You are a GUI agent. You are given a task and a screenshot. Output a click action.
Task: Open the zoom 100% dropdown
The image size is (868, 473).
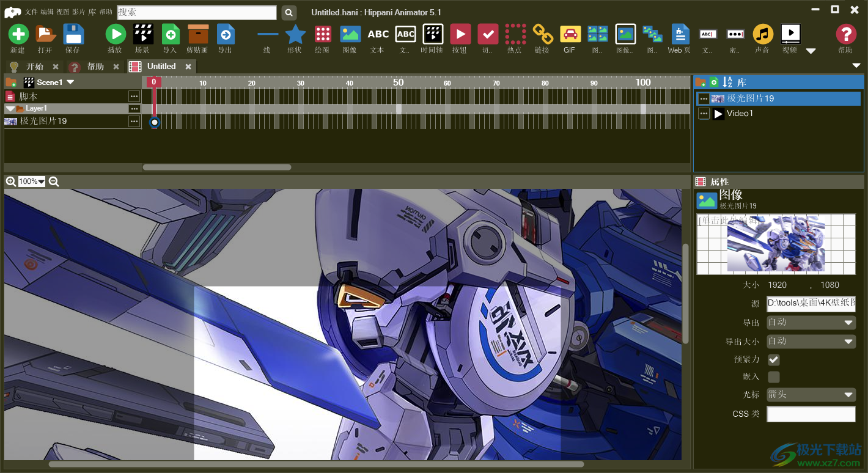(x=32, y=182)
